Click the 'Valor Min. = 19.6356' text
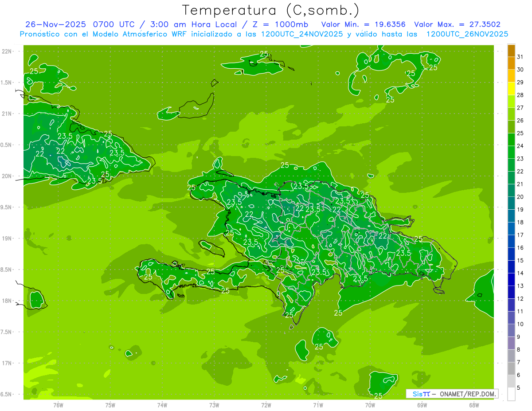The width and height of the screenshot is (532, 411). point(363,24)
